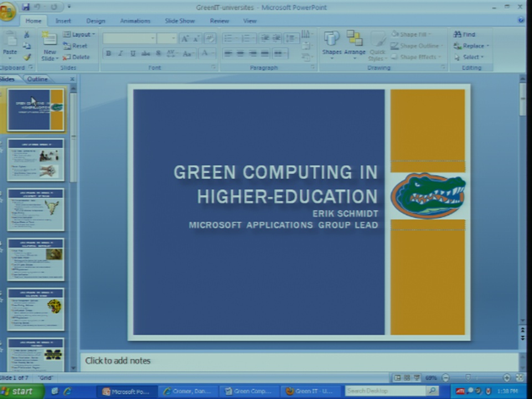Decrease font size with Shrink Font
Viewport: 532px width, 399px height.
pos(196,38)
